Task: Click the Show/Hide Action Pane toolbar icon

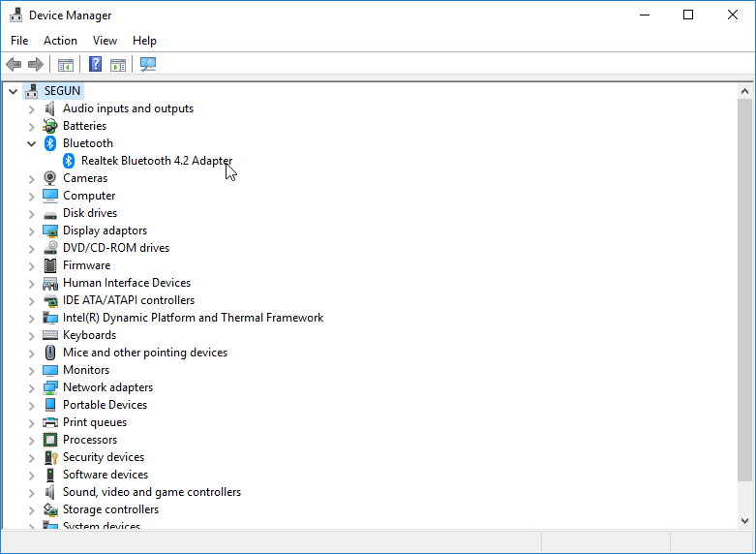Action: pos(118,64)
